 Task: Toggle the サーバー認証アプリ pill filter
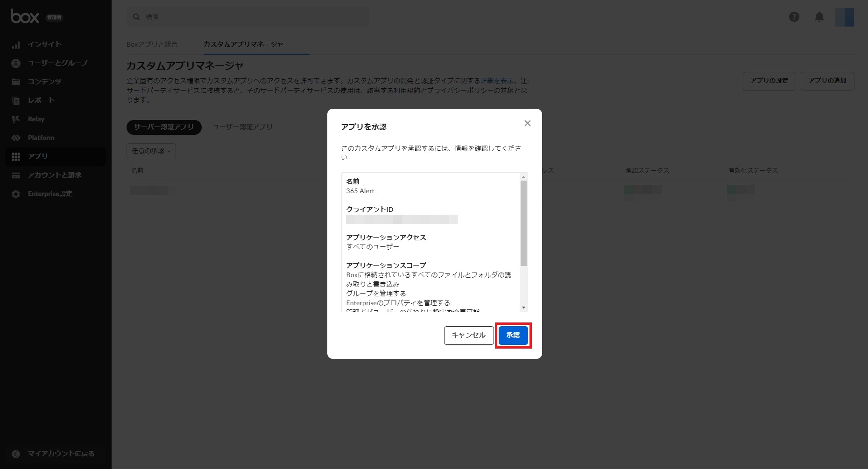(x=164, y=127)
